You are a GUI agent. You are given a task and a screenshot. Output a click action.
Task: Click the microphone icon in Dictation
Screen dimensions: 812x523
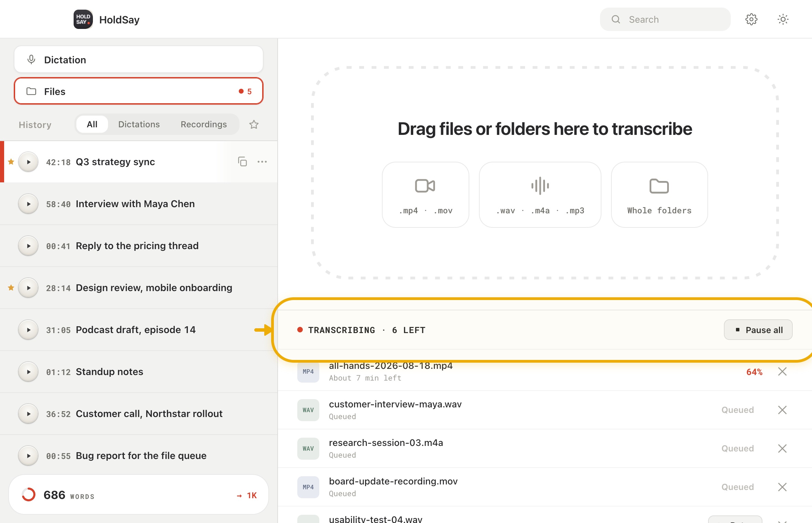pos(31,60)
